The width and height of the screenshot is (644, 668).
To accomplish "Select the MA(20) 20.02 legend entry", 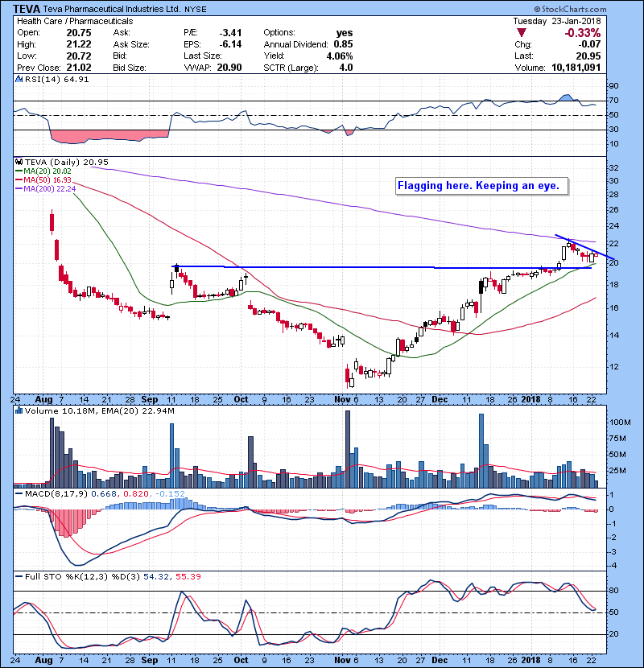I will click(43, 171).
